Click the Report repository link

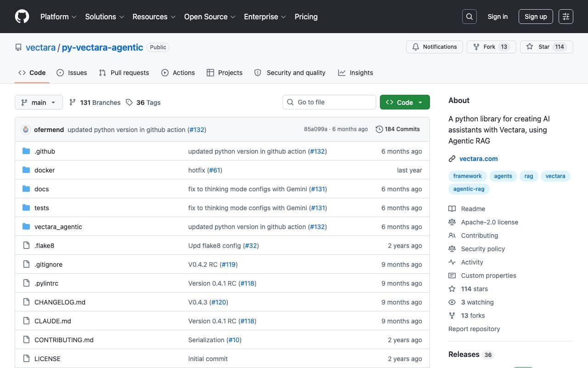tap(474, 329)
